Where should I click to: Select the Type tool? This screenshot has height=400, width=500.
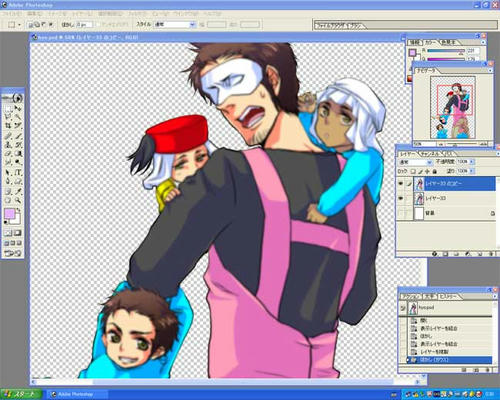click(18, 172)
